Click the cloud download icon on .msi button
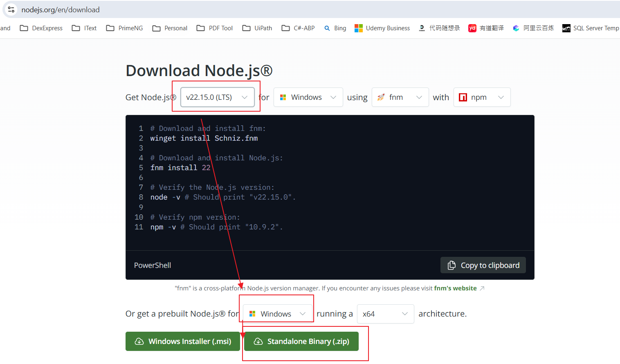Image resolution: width=620 pixels, height=364 pixels. (139, 341)
